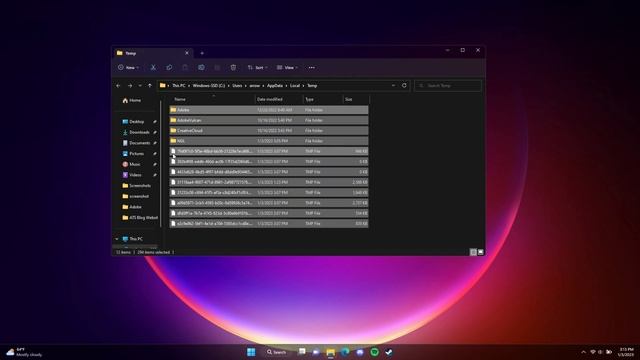Screen dimensions: 640x360
Task: Click Local breadcrumb segment
Action: click(x=295, y=86)
